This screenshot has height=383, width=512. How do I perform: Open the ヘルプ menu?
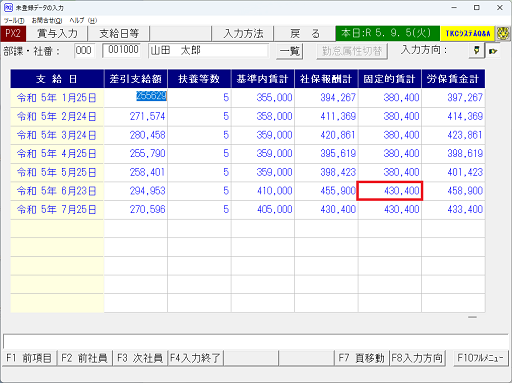pos(83,21)
